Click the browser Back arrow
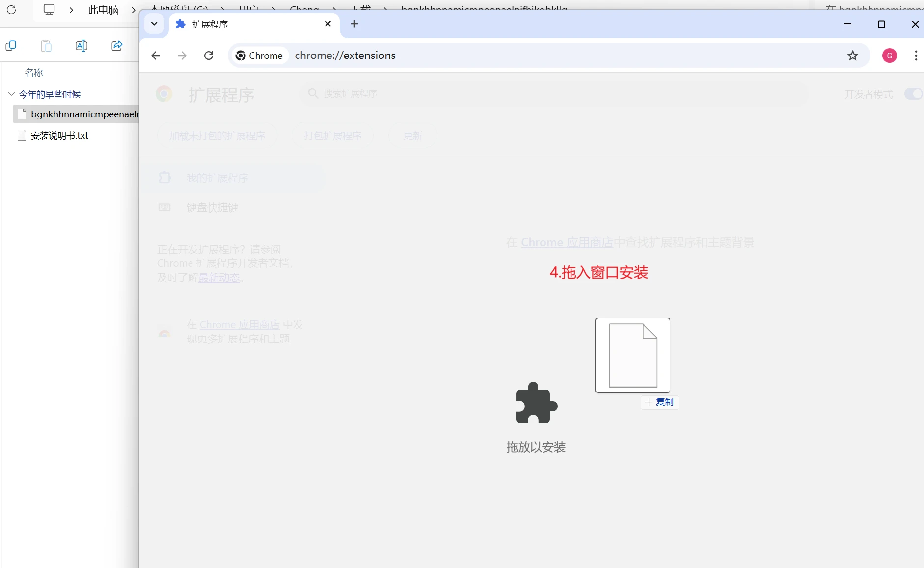The height and width of the screenshot is (568, 924). pyautogui.click(x=156, y=56)
